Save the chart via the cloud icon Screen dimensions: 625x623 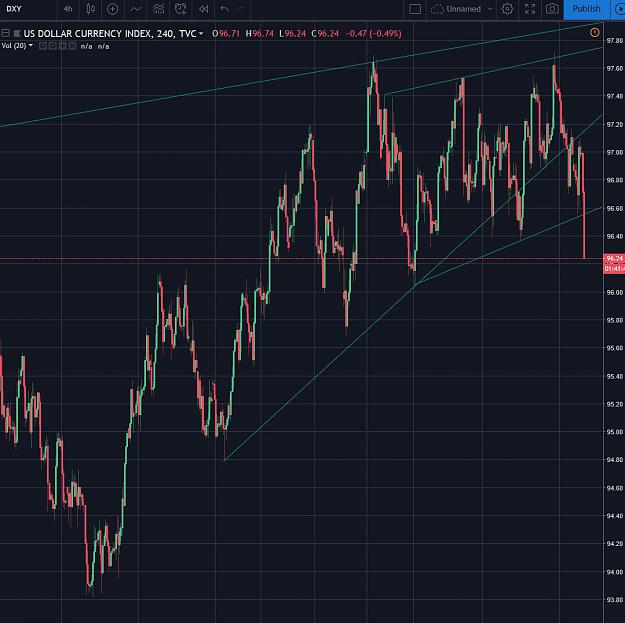pos(437,9)
